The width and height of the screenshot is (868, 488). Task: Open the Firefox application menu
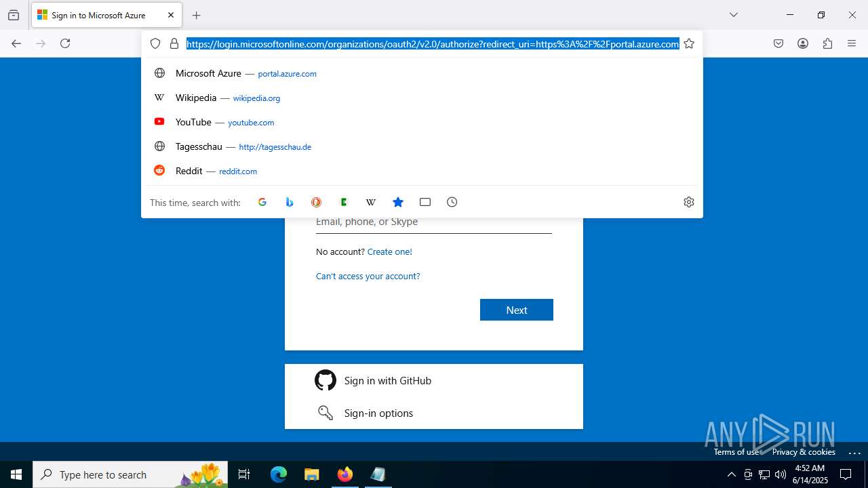(852, 43)
